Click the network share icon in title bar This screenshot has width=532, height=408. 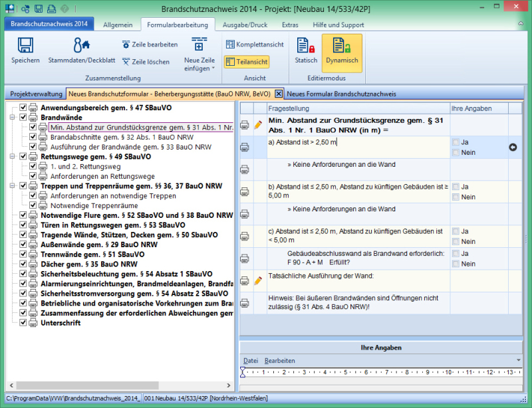tap(25, 9)
